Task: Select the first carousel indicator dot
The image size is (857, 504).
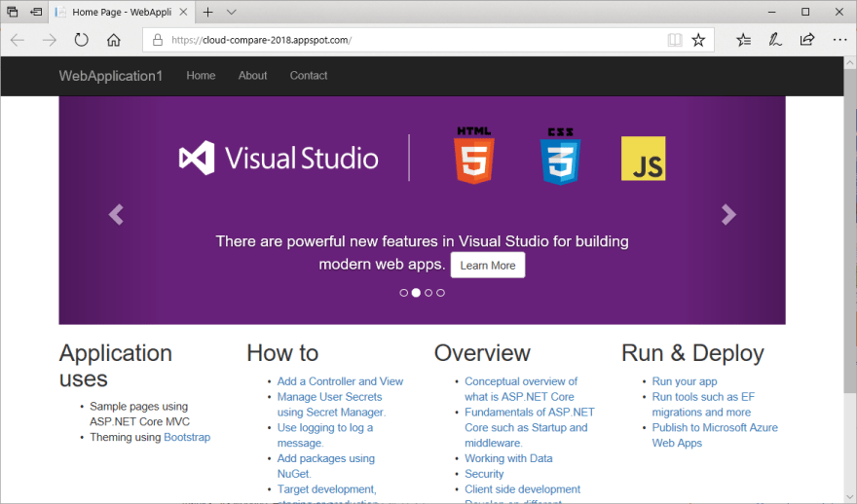Action: [403, 293]
